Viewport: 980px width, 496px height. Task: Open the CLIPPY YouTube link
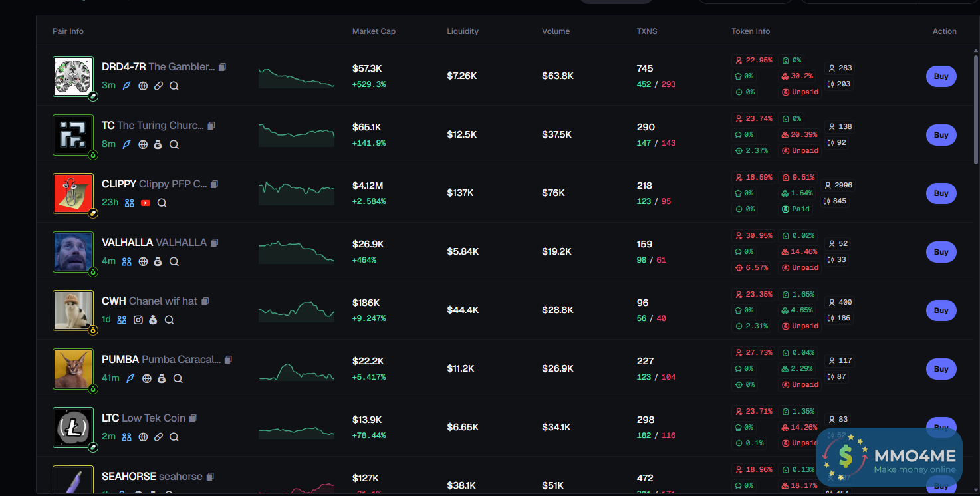click(x=146, y=203)
